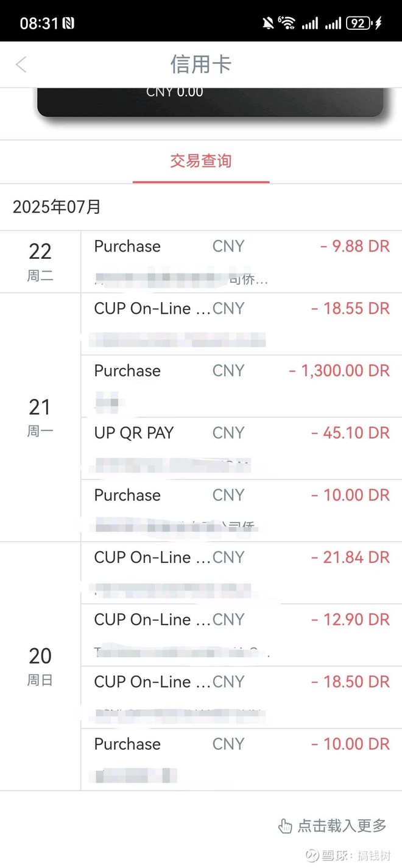This screenshot has width=402, height=868.
Task: Open the 9.88 DR Purchase entry
Action: 241,262
